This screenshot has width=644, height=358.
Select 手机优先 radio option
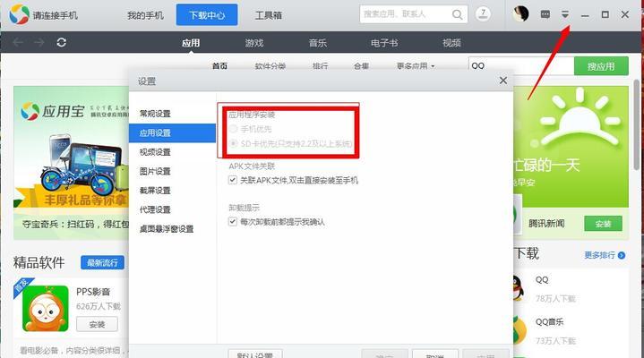point(233,129)
